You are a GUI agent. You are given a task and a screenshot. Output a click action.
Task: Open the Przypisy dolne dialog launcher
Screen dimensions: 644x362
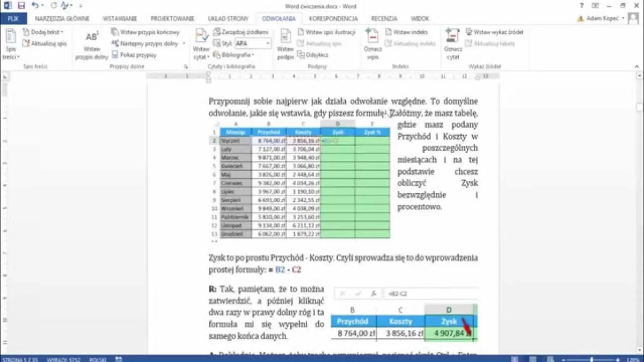click(x=186, y=67)
